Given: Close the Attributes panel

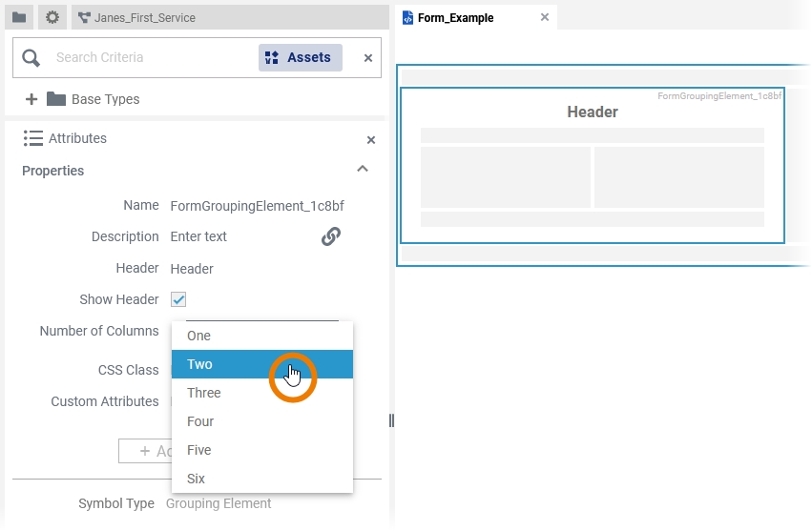Looking at the screenshot, I should tap(371, 140).
